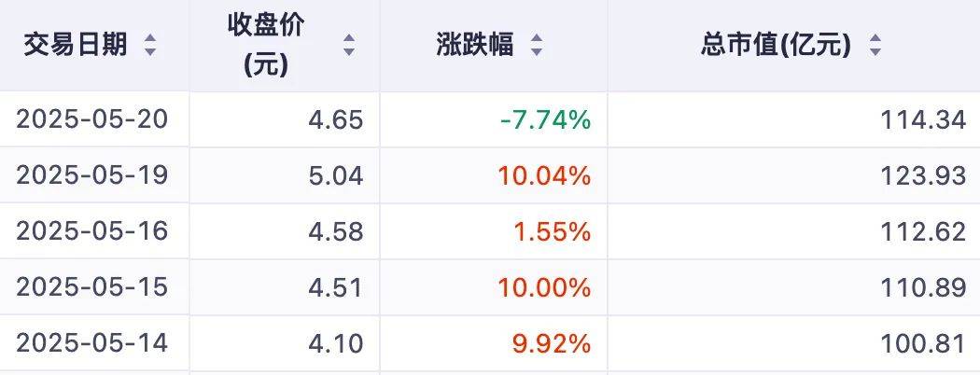
Task: Sort by 收盘价 using sort arrows
Action: point(349,45)
